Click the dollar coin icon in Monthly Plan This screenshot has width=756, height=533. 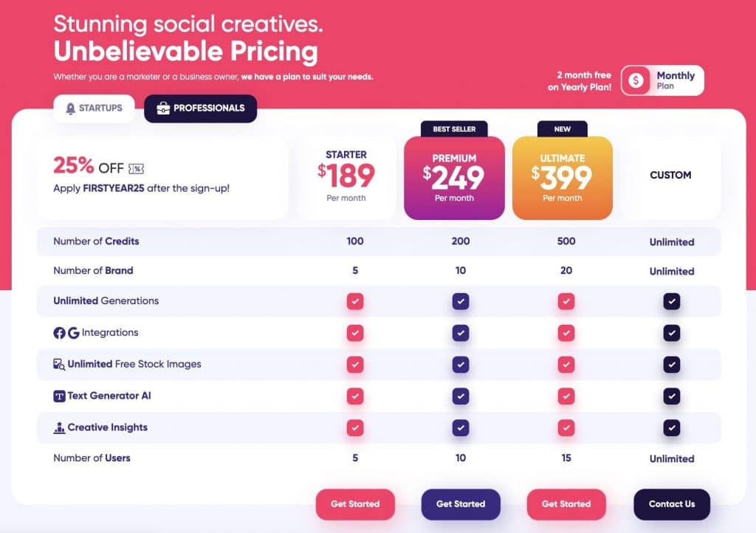click(x=636, y=80)
